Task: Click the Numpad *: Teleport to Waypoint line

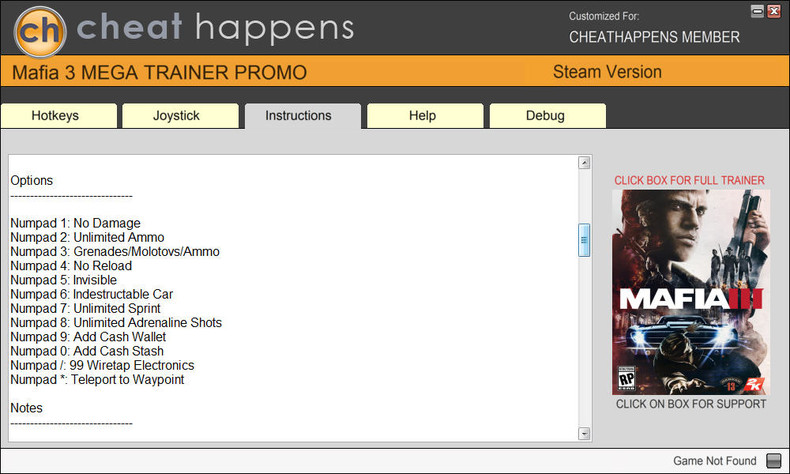Action: (97, 380)
